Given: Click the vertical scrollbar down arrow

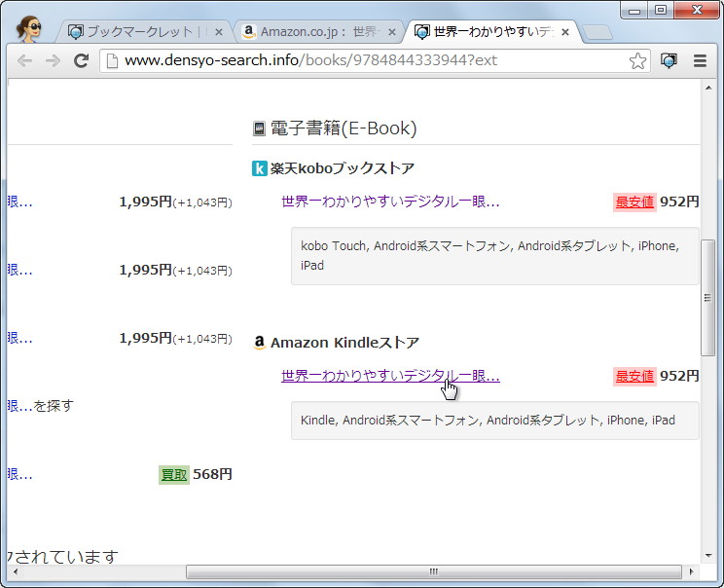Looking at the screenshot, I should (x=708, y=556).
